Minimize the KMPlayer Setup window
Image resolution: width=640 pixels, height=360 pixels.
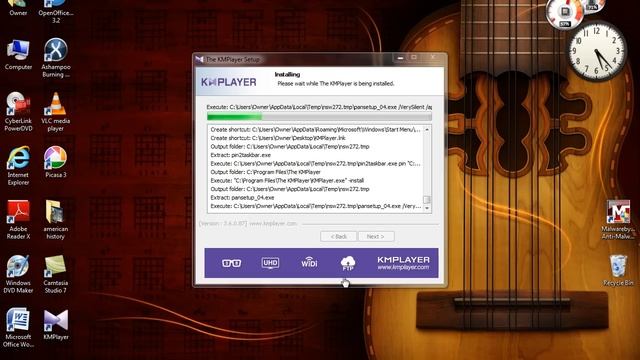pos(400,58)
